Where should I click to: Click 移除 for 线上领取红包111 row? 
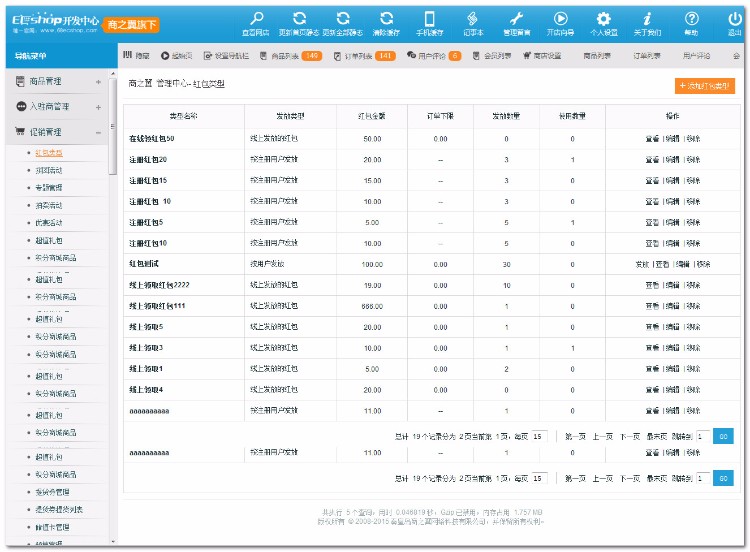(693, 306)
